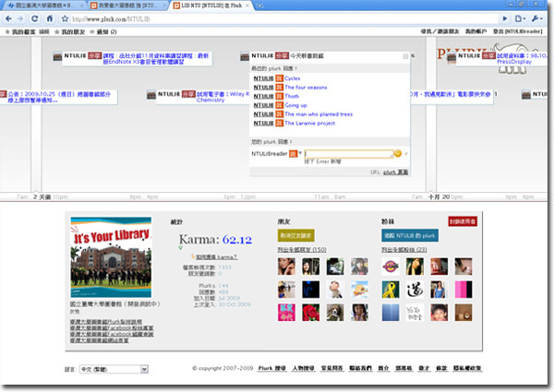Click the It's Your Library profile picture
554x392 pixels.
[111, 257]
